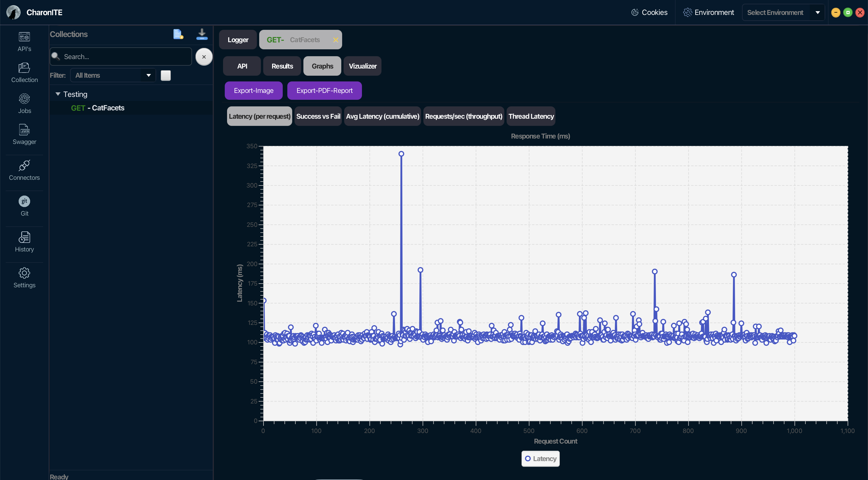Toggle the checkbox next to the filter dropdown
This screenshot has width=868, height=480.
166,75
